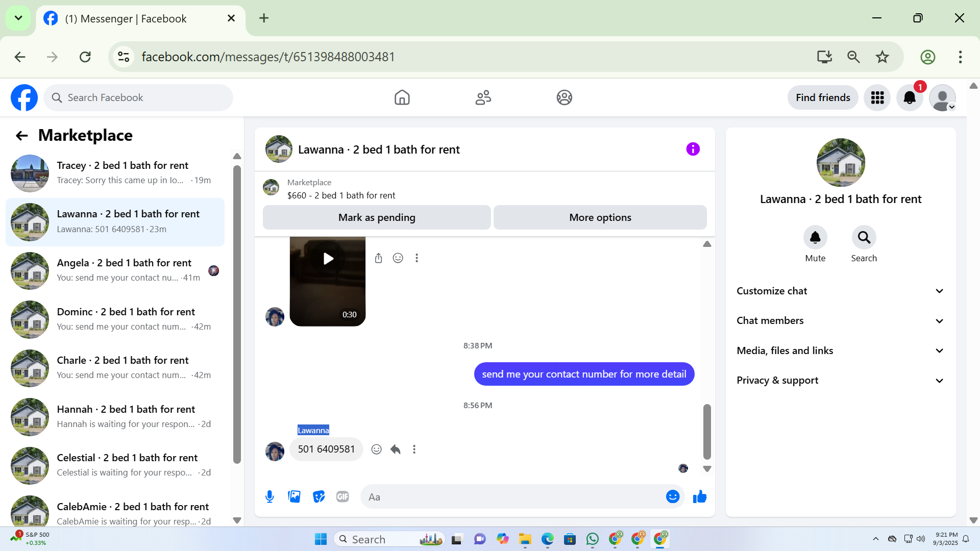Reload the page in Chrome
The image size is (980, 551).
[85, 57]
